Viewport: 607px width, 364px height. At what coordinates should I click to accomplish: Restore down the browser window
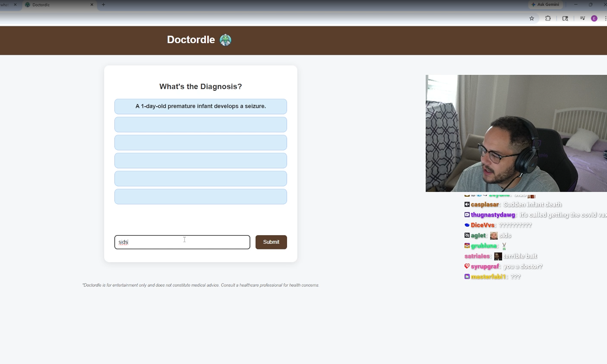tap(590, 5)
